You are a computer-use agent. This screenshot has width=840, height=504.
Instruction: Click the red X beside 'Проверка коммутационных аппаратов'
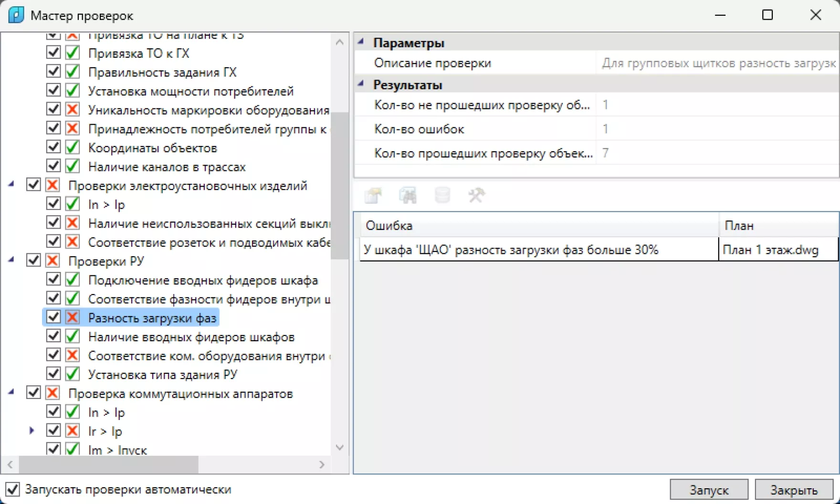tap(52, 393)
